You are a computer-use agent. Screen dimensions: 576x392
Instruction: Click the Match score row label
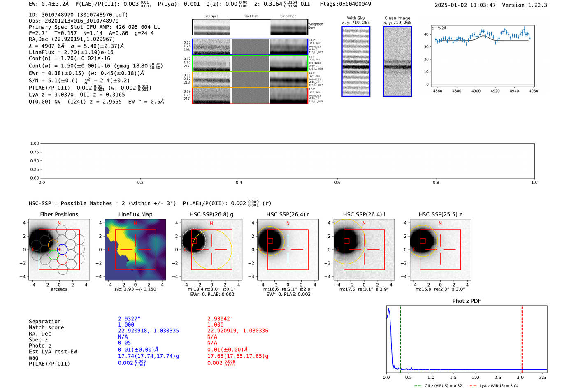[46, 328]
